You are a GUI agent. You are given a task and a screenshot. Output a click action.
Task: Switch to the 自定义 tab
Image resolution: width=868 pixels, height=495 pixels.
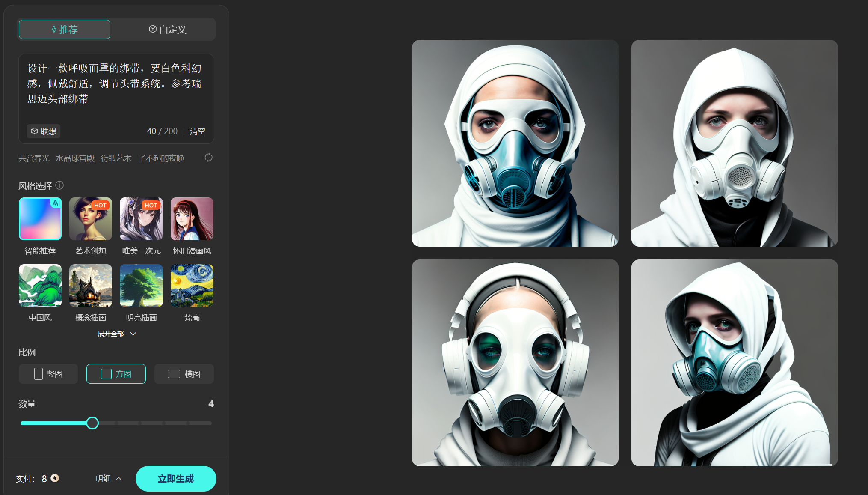[x=167, y=30]
